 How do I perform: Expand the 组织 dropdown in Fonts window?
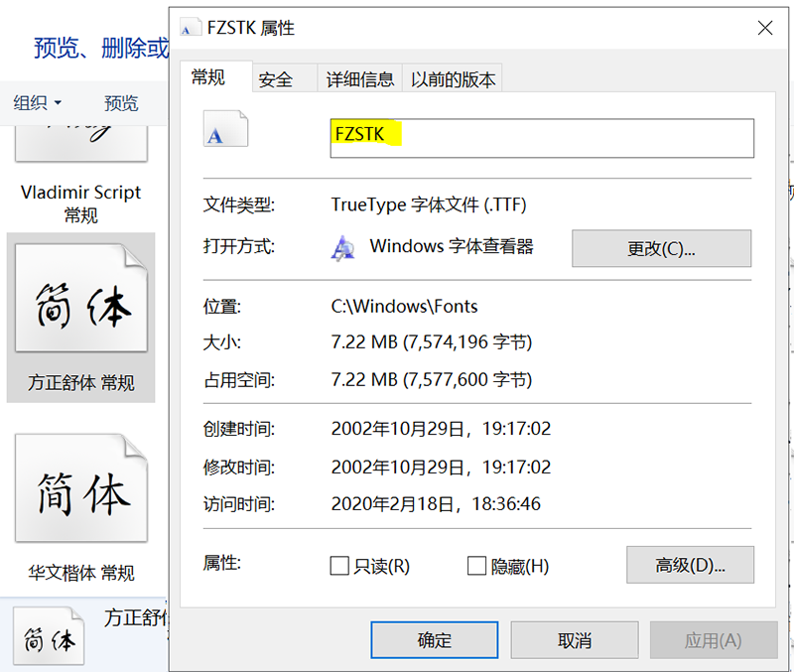pos(37,103)
